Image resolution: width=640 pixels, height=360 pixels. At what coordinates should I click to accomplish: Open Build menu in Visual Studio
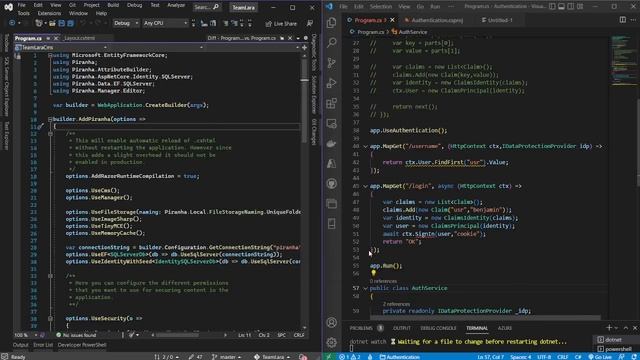(x=113, y=5)
